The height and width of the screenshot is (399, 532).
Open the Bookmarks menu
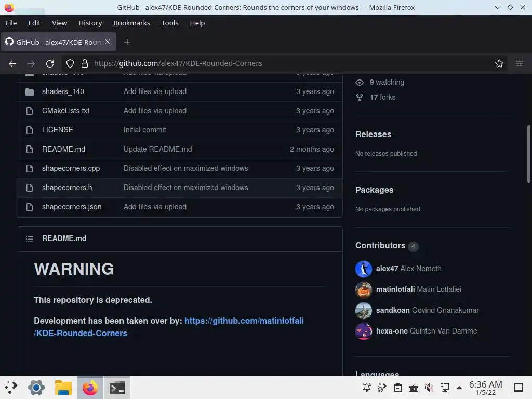pyautogui.click(x=131, y=23)
